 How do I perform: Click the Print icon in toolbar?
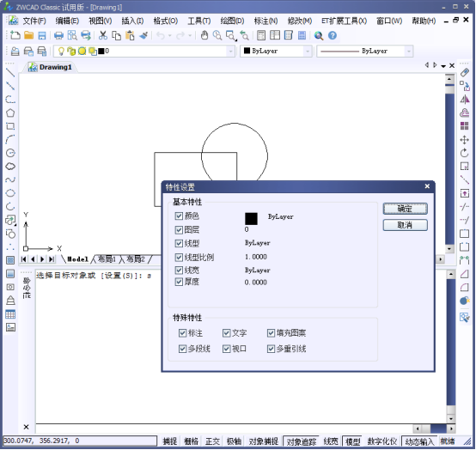pos(58,35)
